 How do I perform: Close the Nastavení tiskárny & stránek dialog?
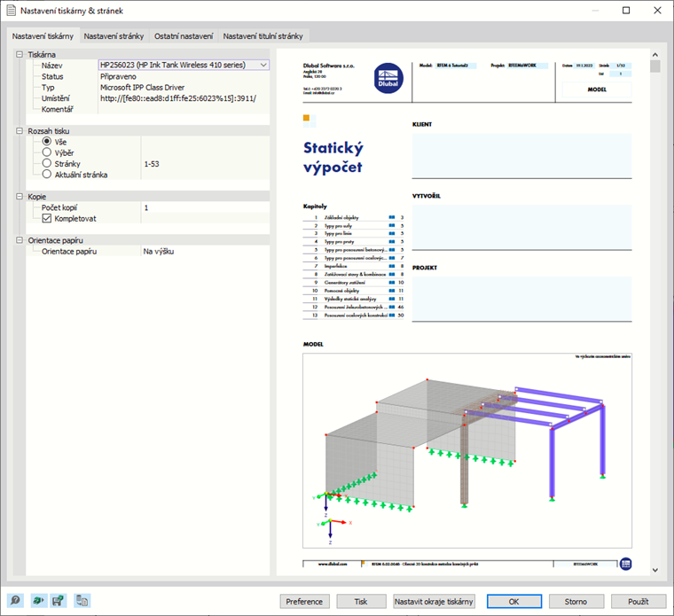657,11
